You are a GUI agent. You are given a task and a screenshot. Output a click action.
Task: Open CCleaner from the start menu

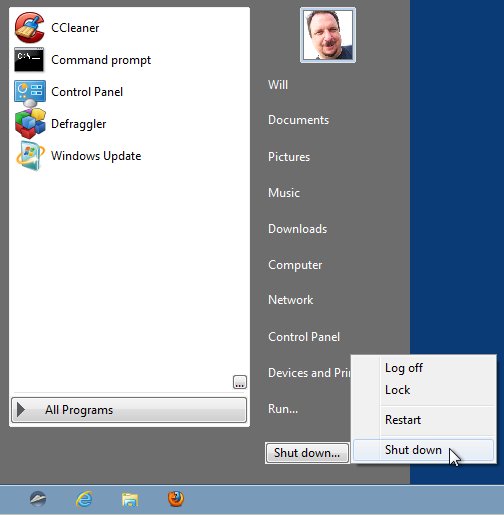point(29,28)
